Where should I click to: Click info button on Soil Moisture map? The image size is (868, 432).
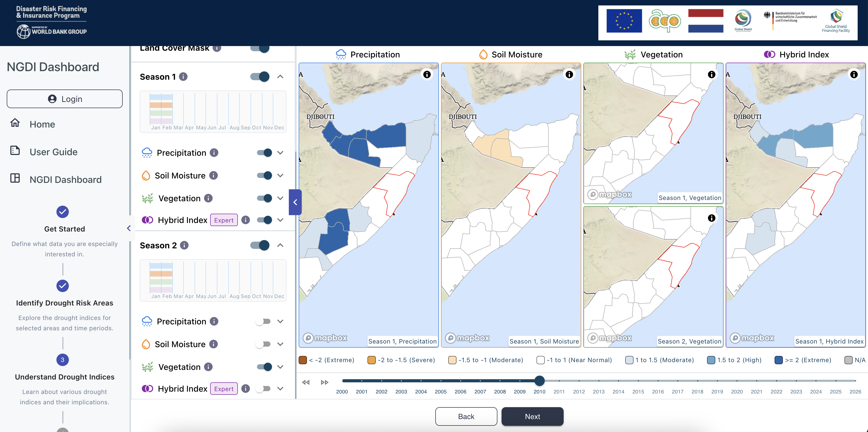click(x=569, y=75)
